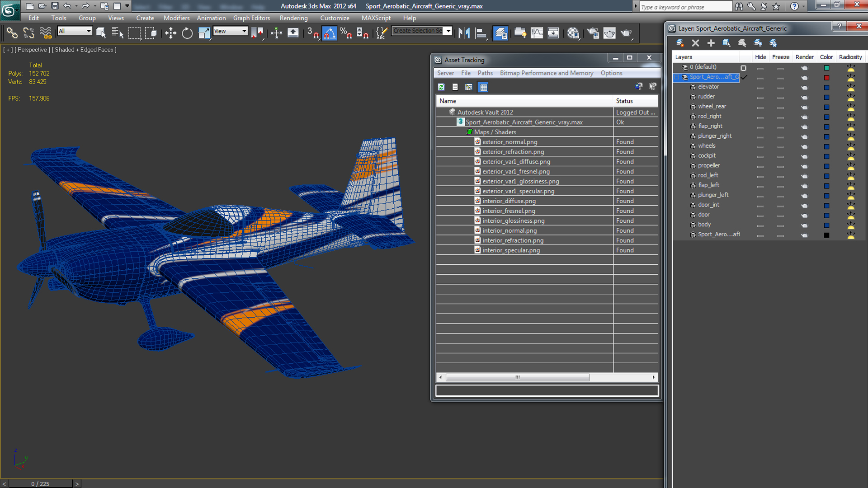Click Refresh icon in Asset Tracking
The image size is (868, 488).
pos(441,87)
